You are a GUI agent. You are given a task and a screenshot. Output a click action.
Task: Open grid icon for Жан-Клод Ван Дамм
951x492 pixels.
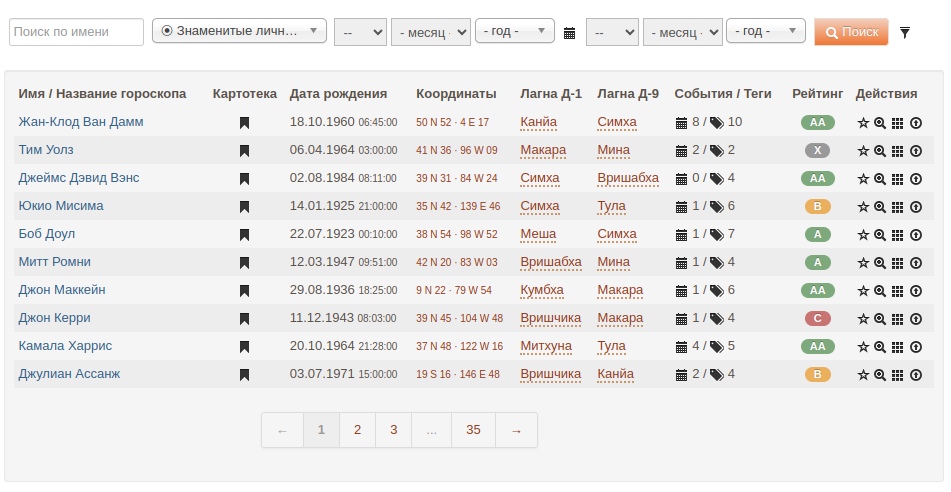point(898,123)
